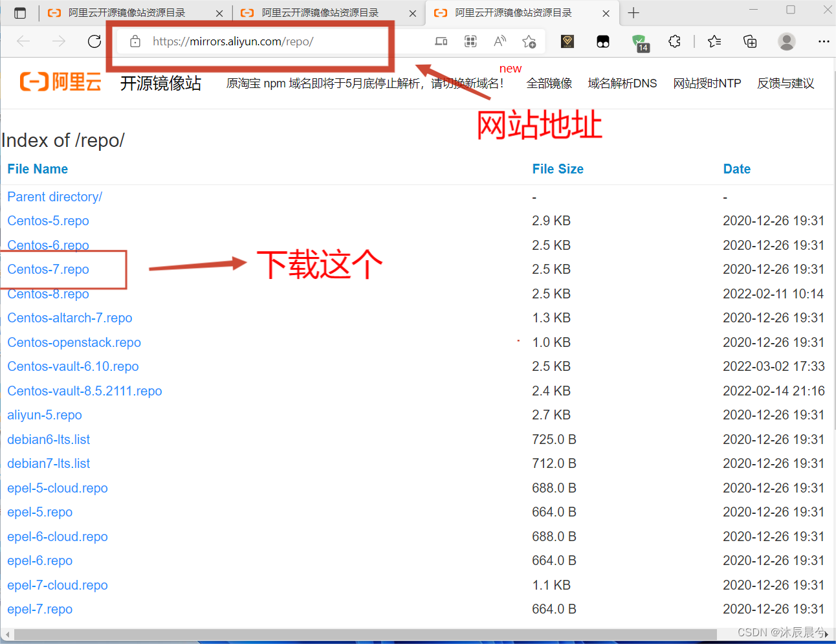Switch to the first 阿里云开源镜像站 tab

point(134,13)
